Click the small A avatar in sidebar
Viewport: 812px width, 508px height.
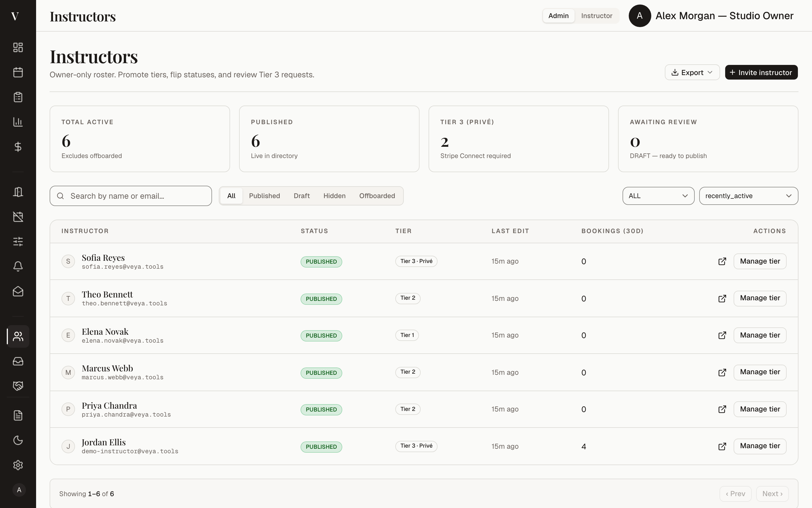pos(19,490)
